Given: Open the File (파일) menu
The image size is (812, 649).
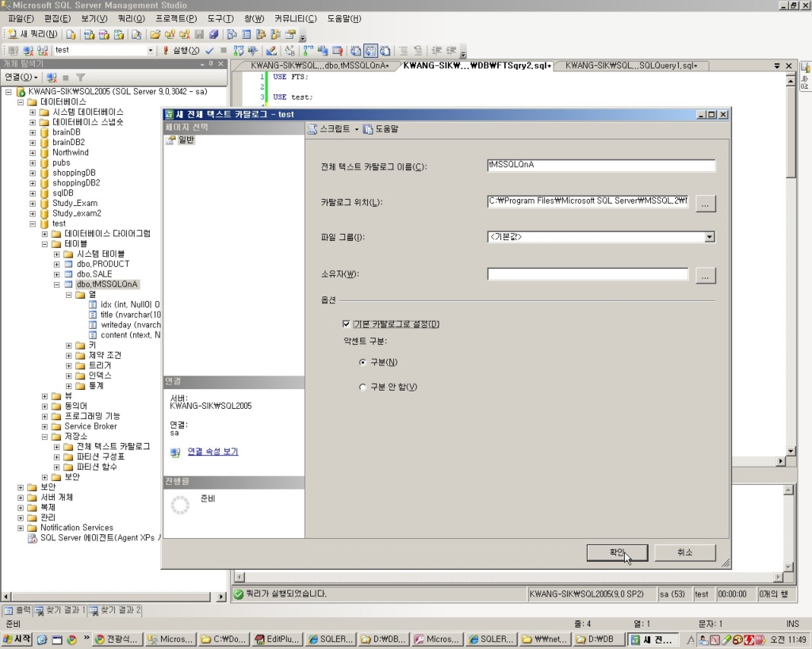Looking at the screenshot, I should point(21,19).
